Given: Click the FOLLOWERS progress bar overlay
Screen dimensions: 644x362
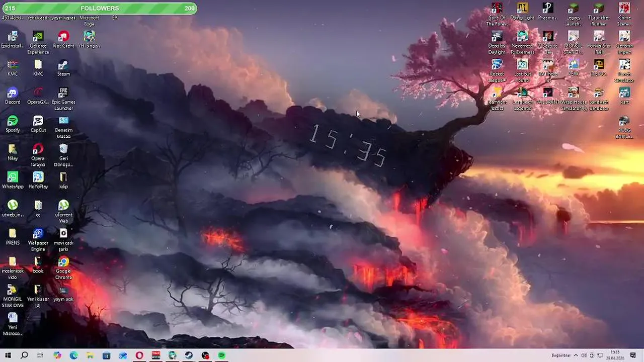Looking at the screenshot, I should pos(99,8).
